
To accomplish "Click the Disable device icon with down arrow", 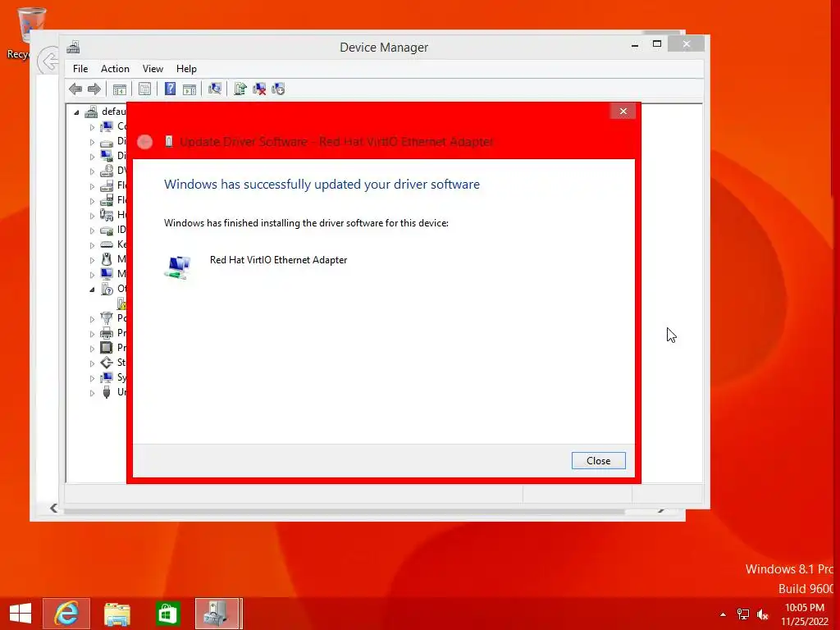I will point(278,89).
